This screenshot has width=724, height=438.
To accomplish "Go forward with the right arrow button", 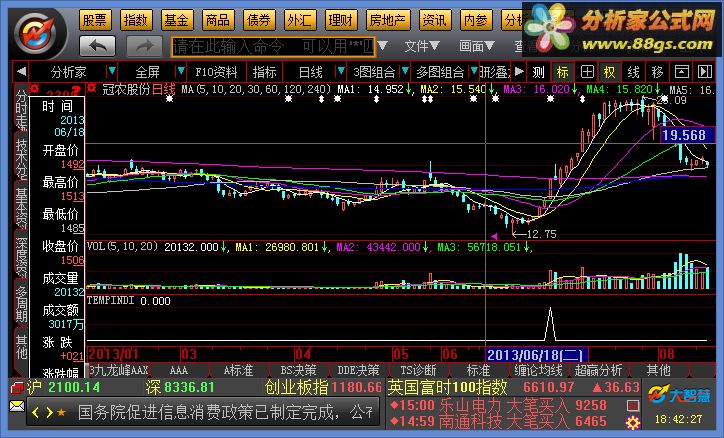I will [144, 46].
